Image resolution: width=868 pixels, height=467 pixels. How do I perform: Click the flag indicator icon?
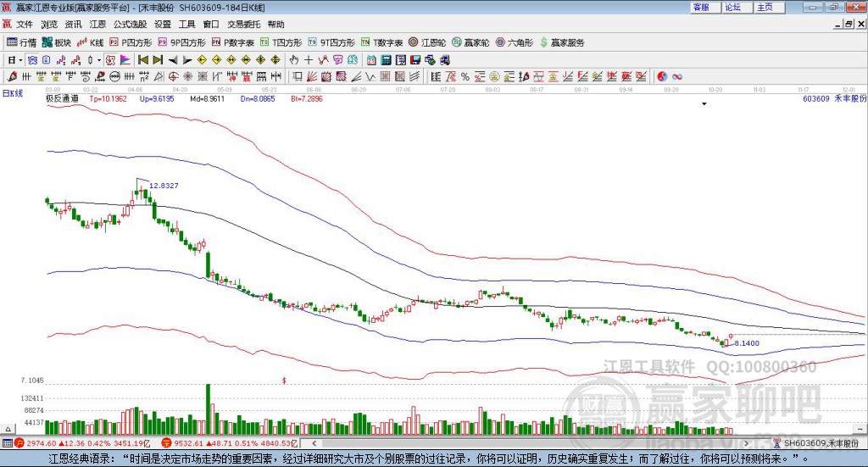pyautogui.click(x=125, y=60)
